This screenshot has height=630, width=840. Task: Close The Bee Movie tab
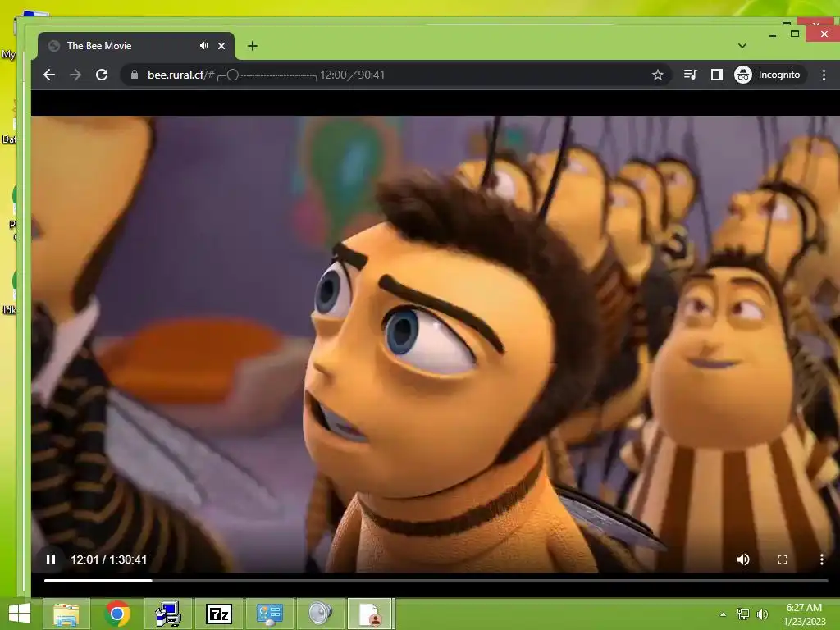coord(221,46)
